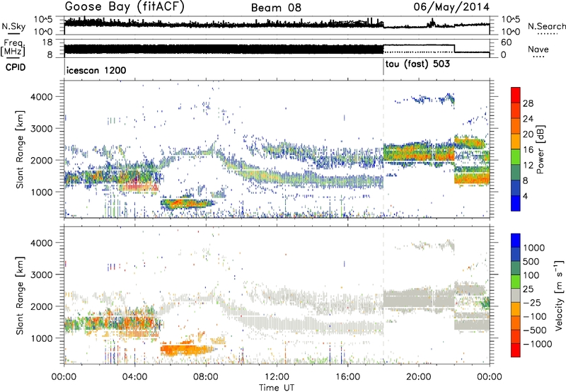Click the 'Power [dB]' color bar title
The image size is (566, 392).
540,149
